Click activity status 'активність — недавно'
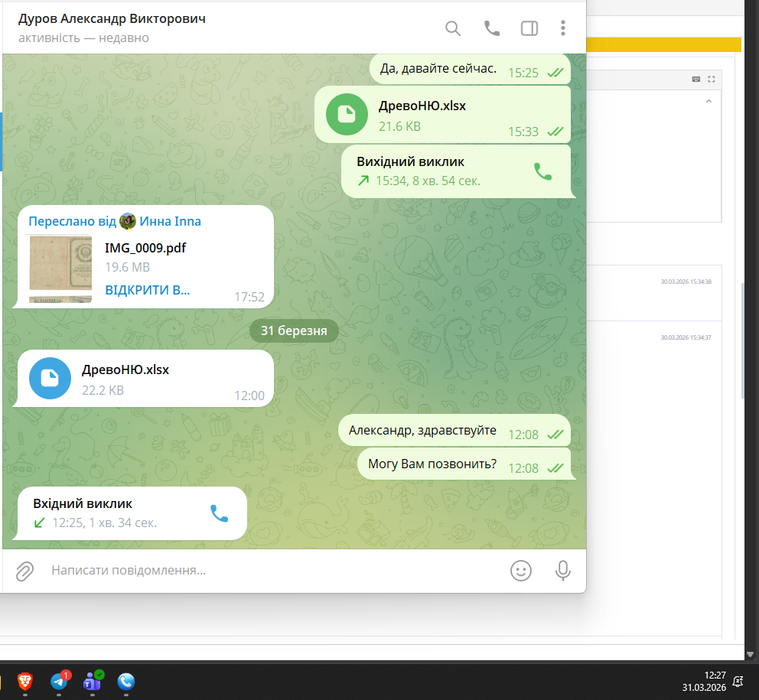 [83, 37]
